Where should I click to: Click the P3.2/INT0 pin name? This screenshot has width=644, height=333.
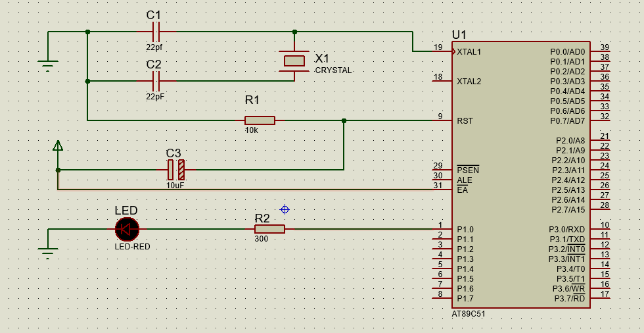(566, 249)
